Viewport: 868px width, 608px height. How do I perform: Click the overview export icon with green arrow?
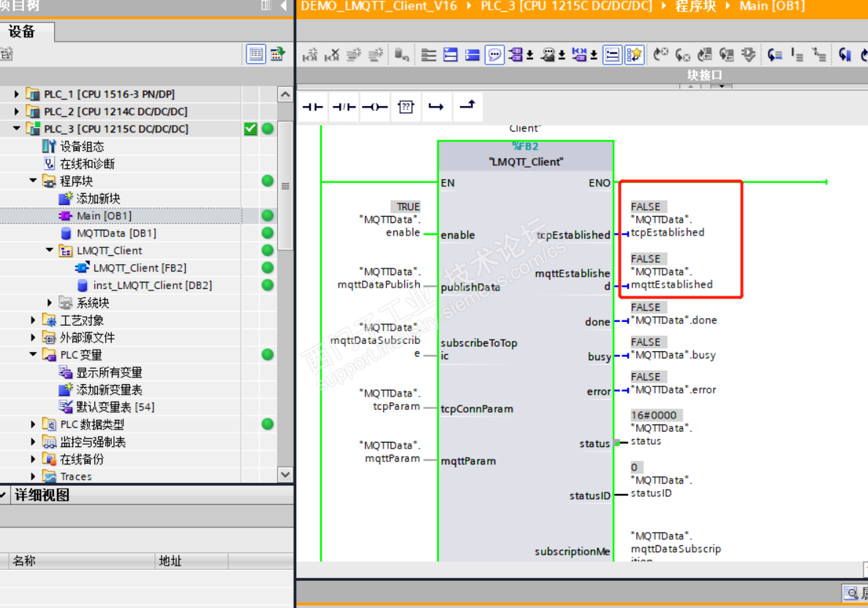click(277, 54)
